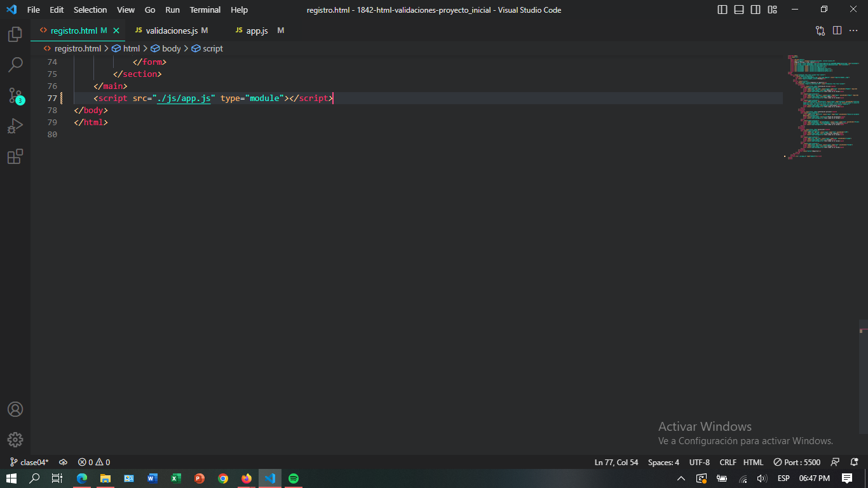This screenshot has width=868, height=488.
Task: Click the </html> closing tag on line 79
Action: 91,122
